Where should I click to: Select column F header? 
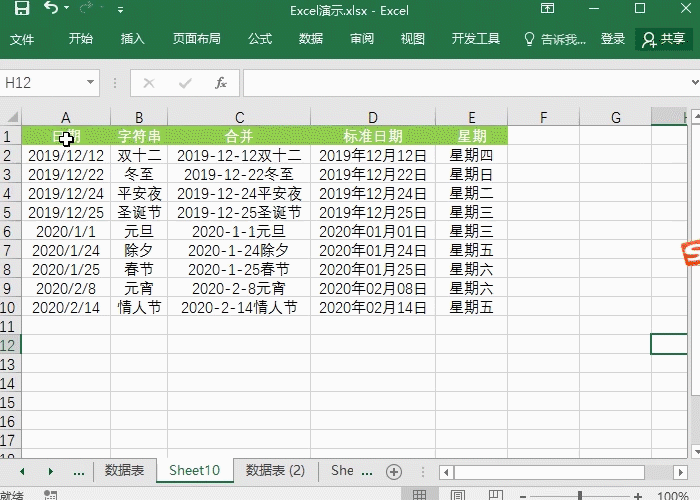(543, 117)
